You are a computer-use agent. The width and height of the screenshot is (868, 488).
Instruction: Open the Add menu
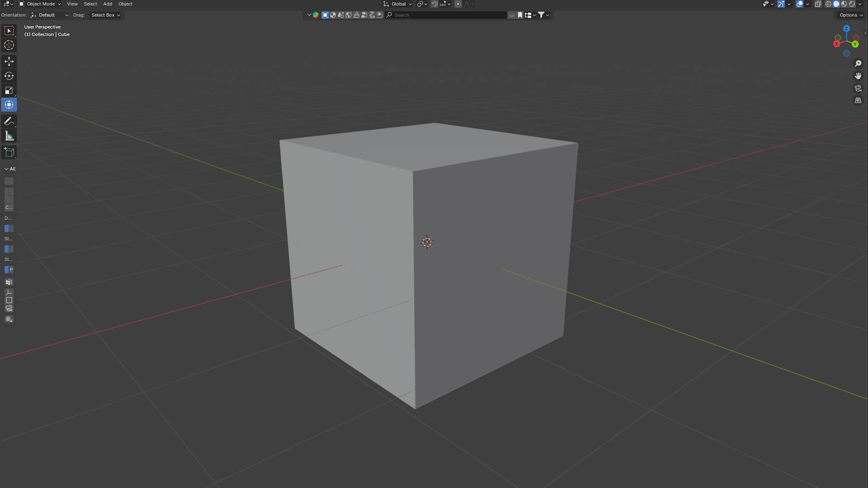[108, 4]
